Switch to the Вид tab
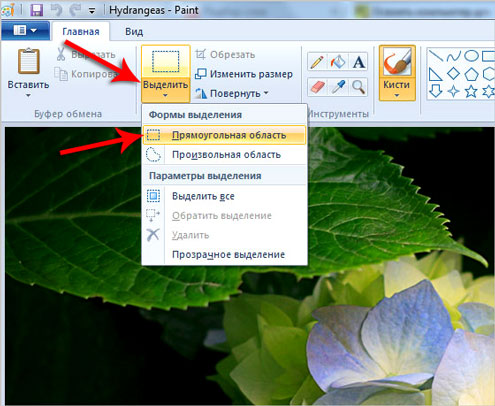The height and width of the screenshot is (406, 495). [134, 32]
